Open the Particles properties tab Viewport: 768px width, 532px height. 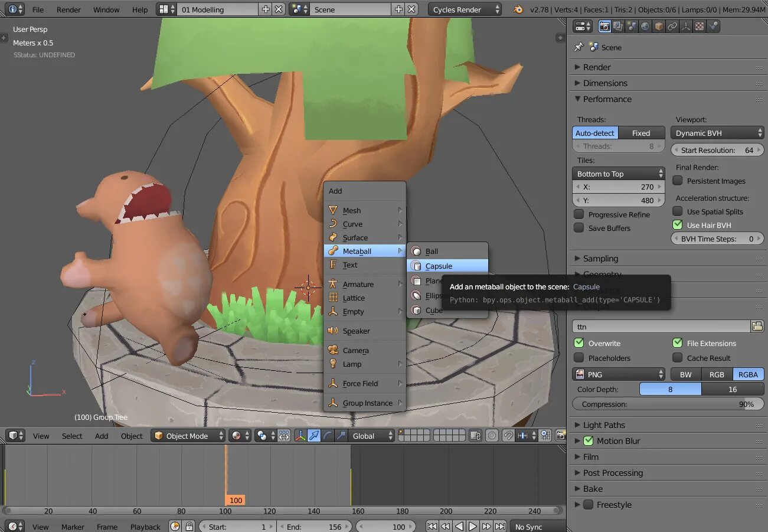713,26
